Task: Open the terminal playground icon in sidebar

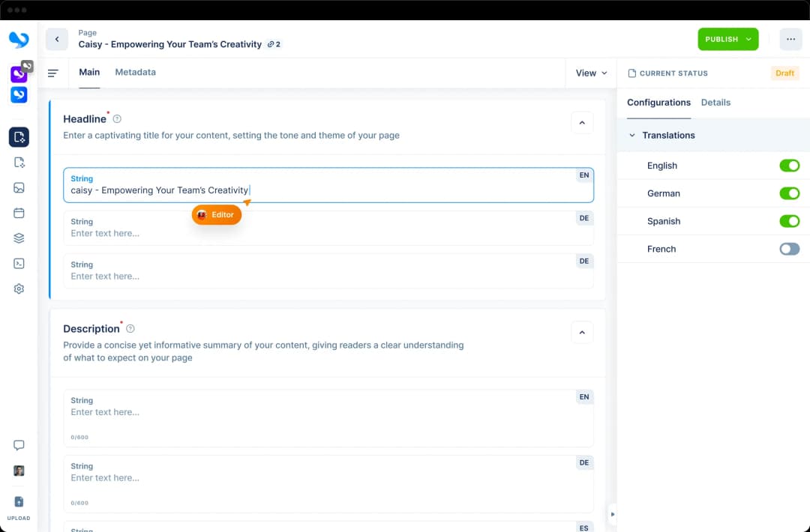Action: click(19, 264)
